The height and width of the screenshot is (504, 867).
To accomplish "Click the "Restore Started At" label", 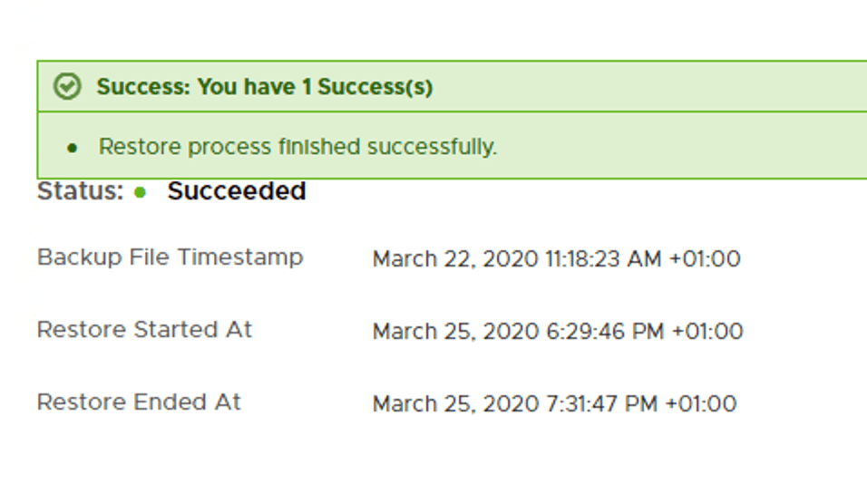I will (144, 330).
